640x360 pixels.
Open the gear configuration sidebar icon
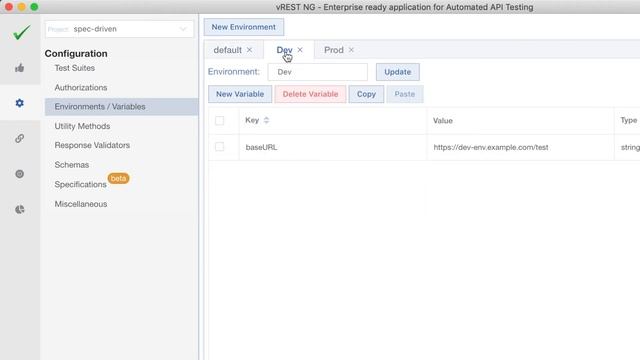pos(20,103)
